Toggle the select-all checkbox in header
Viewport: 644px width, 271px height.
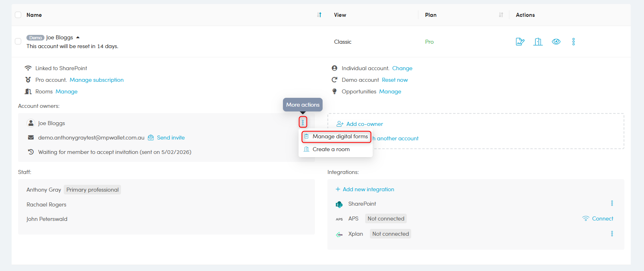pos(18,15)
